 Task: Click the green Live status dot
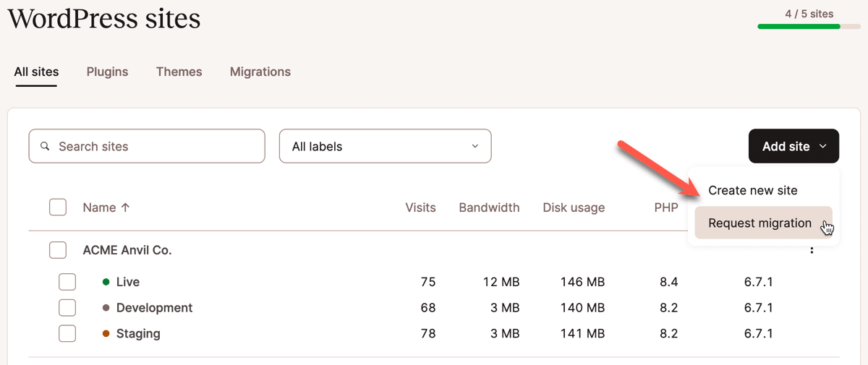(106, 282)
